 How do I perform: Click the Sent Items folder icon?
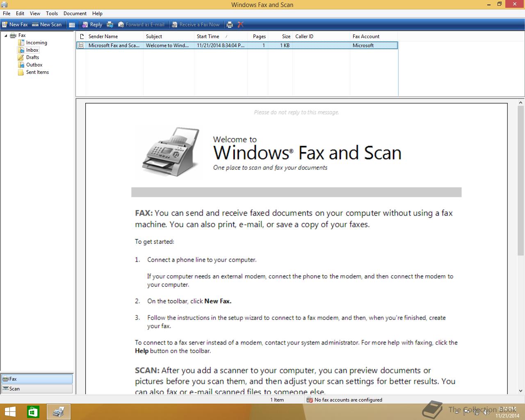[x=21, y=72]
